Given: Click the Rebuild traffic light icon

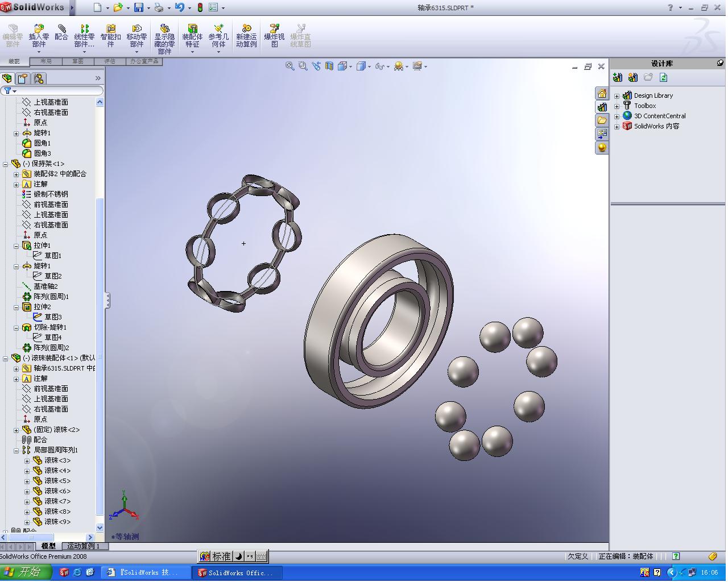Looking at the screenshot, I should [200, 7].
